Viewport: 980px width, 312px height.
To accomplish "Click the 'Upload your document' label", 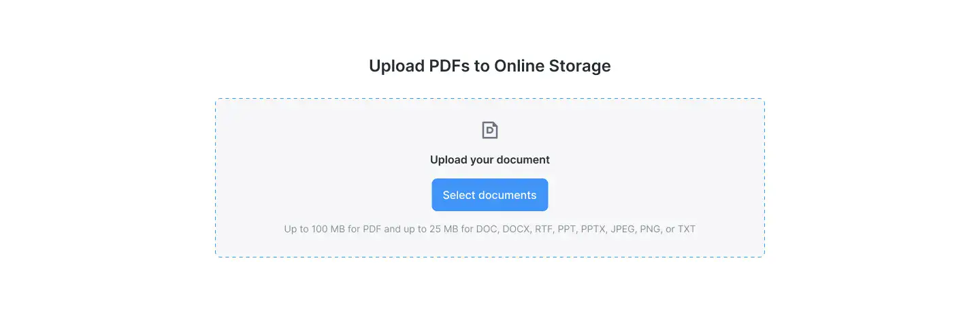I will pyautogui.click(x=490, y=160).
